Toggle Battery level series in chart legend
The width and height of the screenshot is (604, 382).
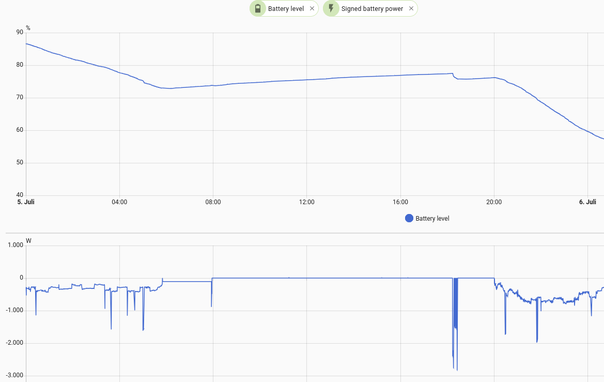tap(427, 218)
